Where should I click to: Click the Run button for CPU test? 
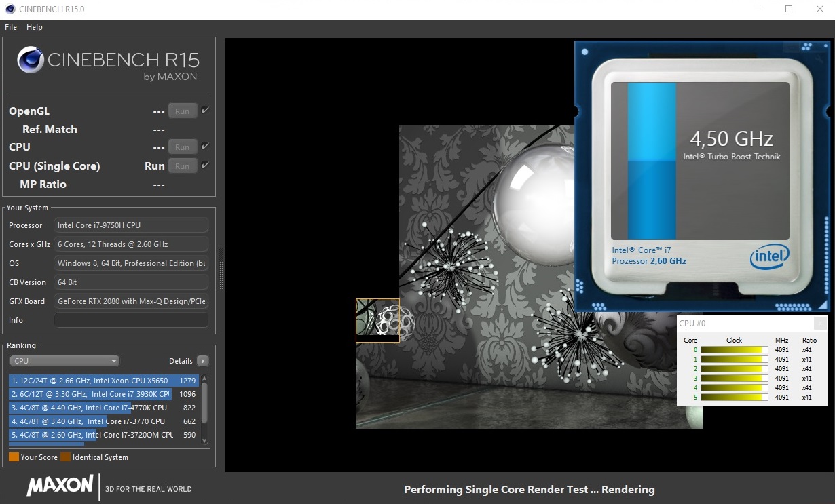coord(183,147)
